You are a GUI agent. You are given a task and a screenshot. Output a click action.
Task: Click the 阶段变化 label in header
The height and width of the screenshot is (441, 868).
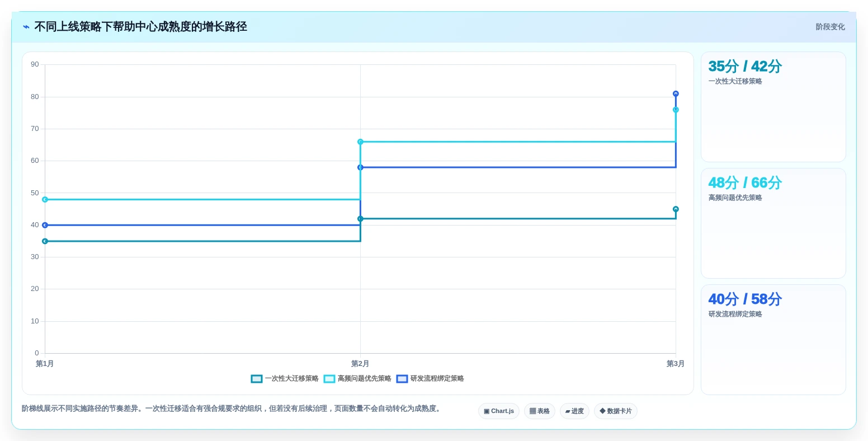tap(831, 27)
